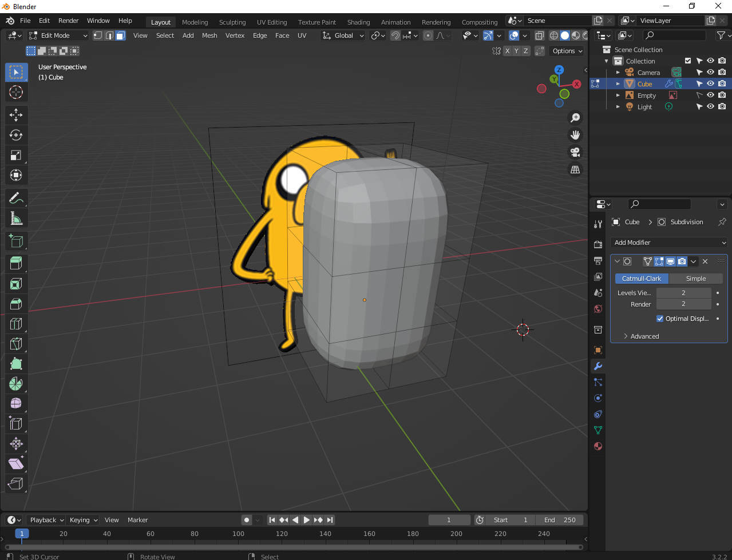The image size is (732, 560).
Task: Open the Keying dropdown
Action: pos(83,520)
